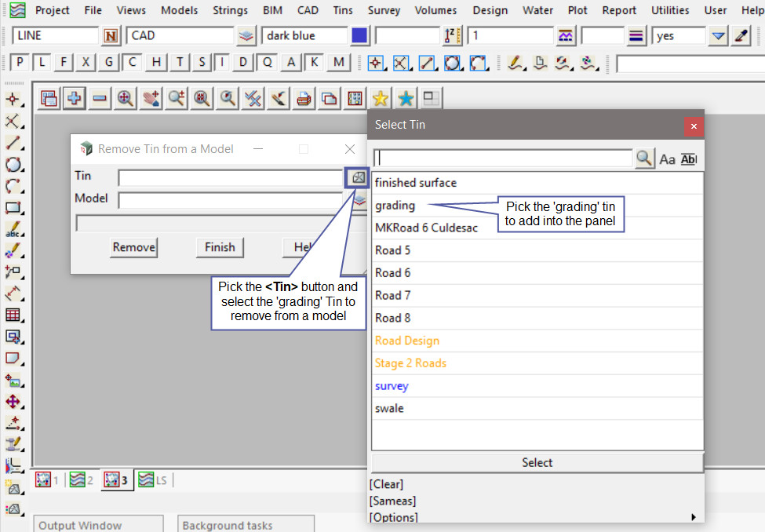Open the Tins menu

[x=342, y=10]
